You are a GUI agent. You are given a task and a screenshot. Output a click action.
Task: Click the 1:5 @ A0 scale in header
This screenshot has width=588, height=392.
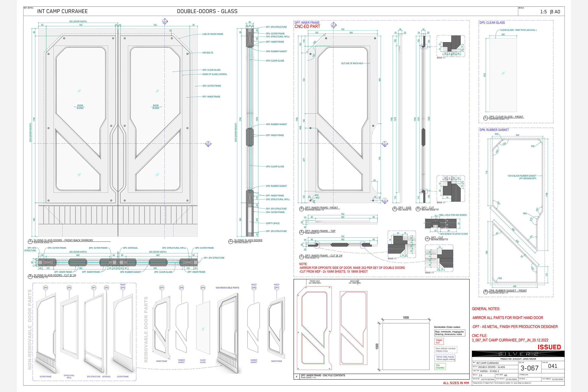[x=550, y=12]
